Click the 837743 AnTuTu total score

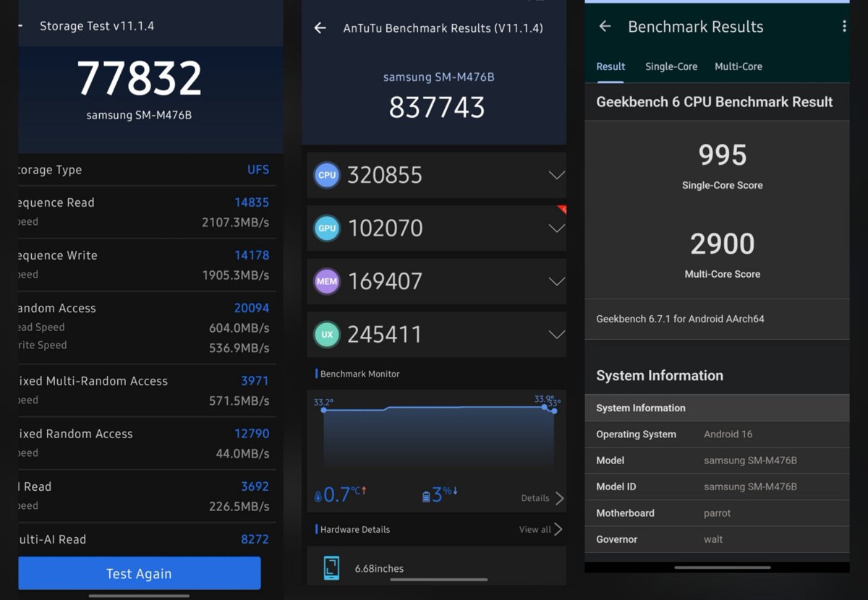tap(437, 107)
